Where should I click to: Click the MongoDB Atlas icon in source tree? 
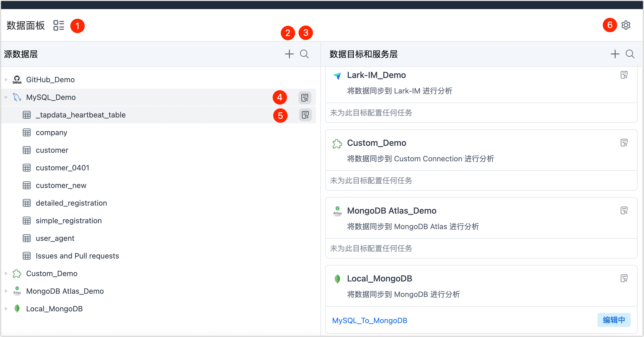click(x=17, y=291)
